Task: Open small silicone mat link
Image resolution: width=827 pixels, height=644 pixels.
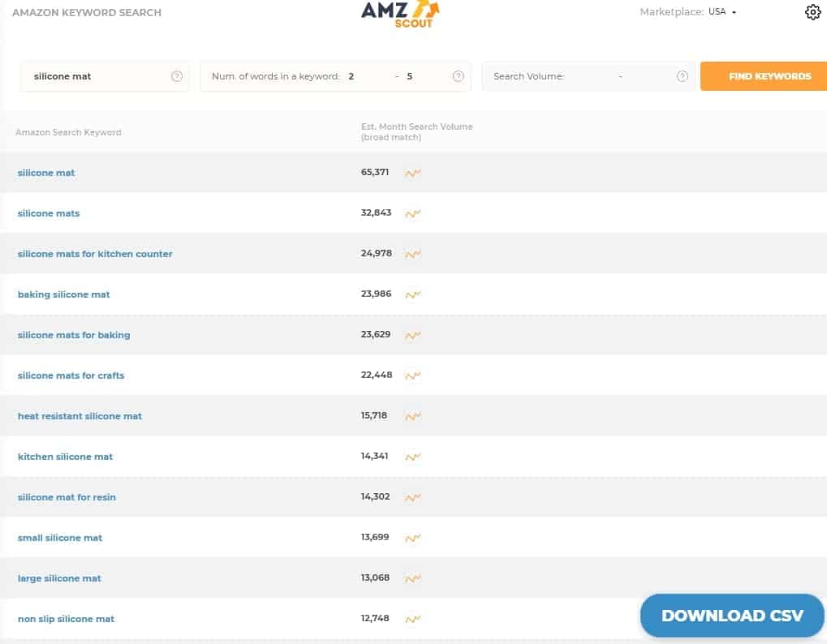Action: click(60, 538)
